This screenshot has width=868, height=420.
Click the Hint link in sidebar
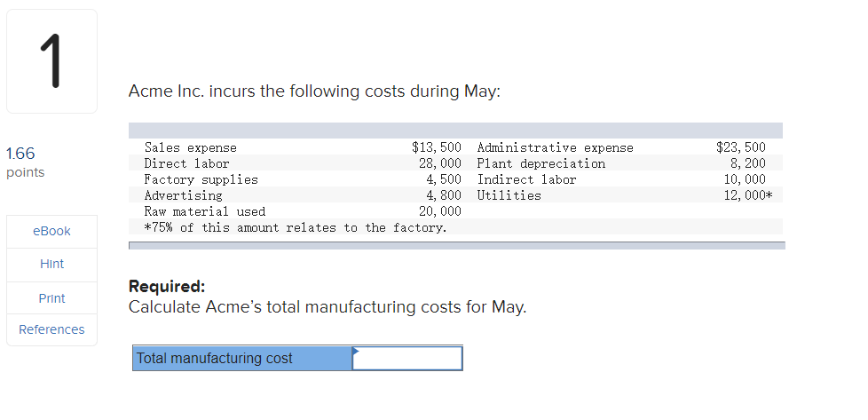tap(51, 264)
